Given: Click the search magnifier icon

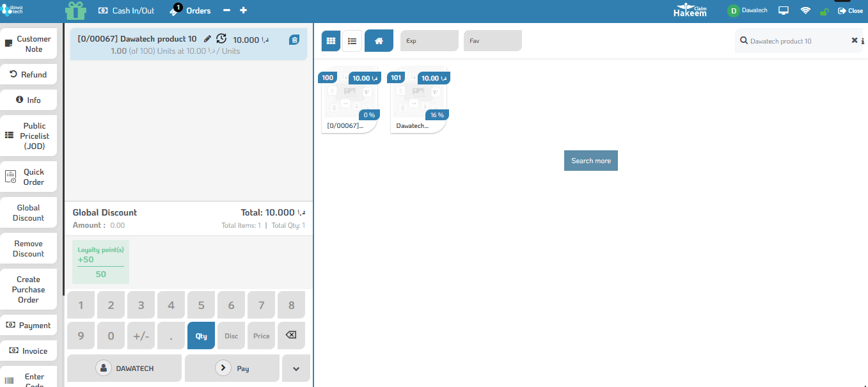Looking at the screenshot, I should (744, 40).
